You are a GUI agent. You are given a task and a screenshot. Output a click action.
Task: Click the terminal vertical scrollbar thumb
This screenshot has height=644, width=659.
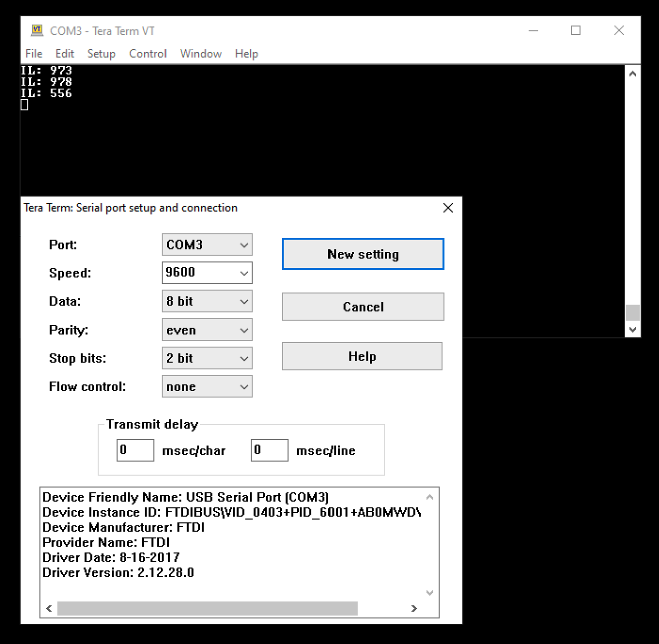633,312
